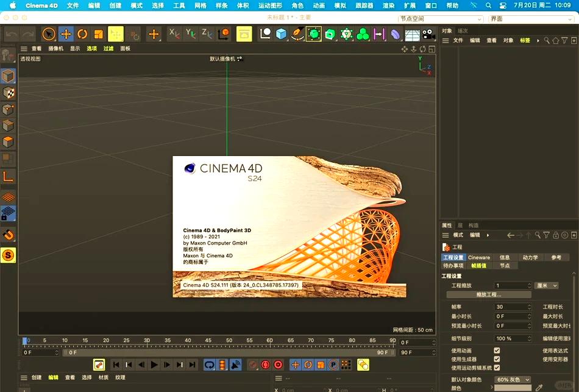Open the 厘米 unit dropdown

[547, 285]
